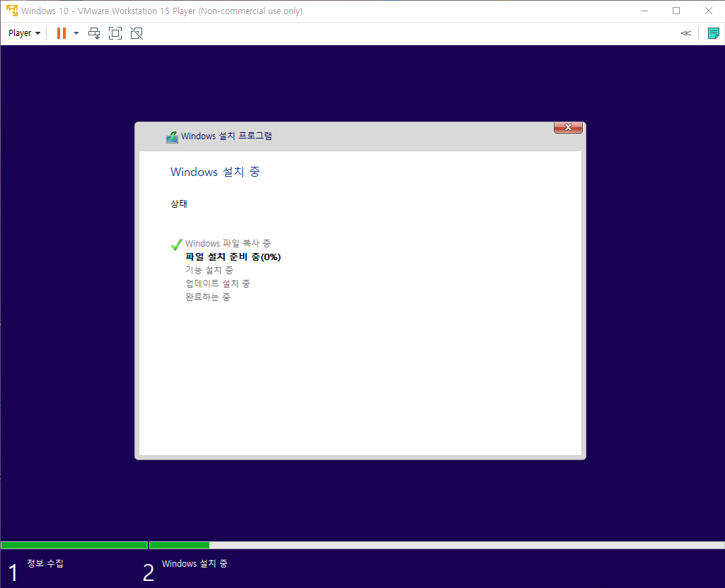Viewport: 725px width, 588px height.
Task: Maximize the VMware Player window
Action: click(676, 11)
